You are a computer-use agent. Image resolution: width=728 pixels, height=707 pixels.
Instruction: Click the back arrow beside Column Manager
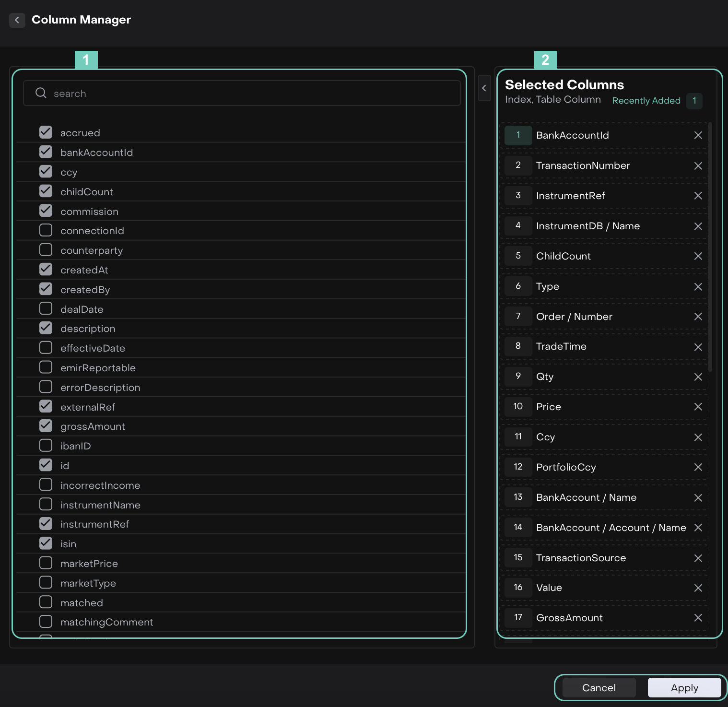(x=17, y=20)
